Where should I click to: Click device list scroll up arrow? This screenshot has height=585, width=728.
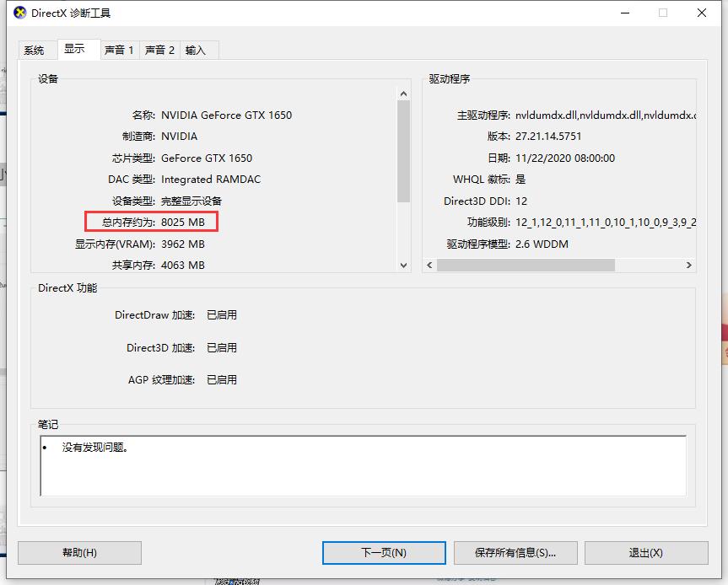403,94
